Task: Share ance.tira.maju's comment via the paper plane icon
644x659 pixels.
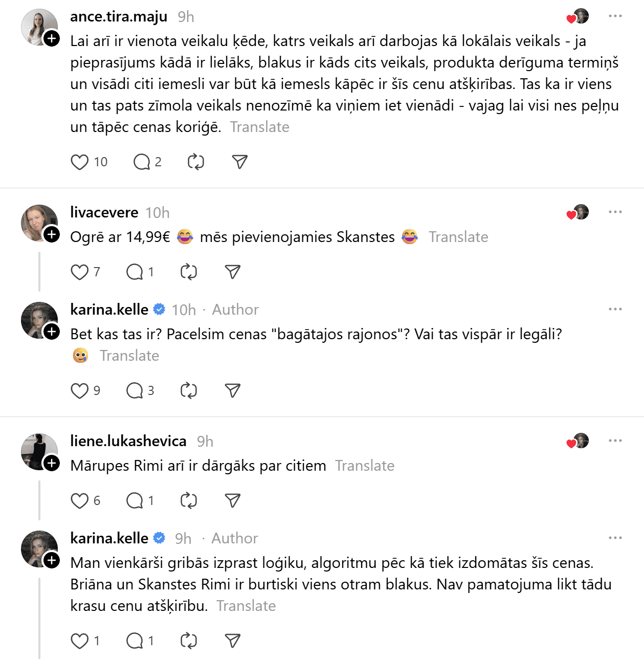Action: click(239, 162)
